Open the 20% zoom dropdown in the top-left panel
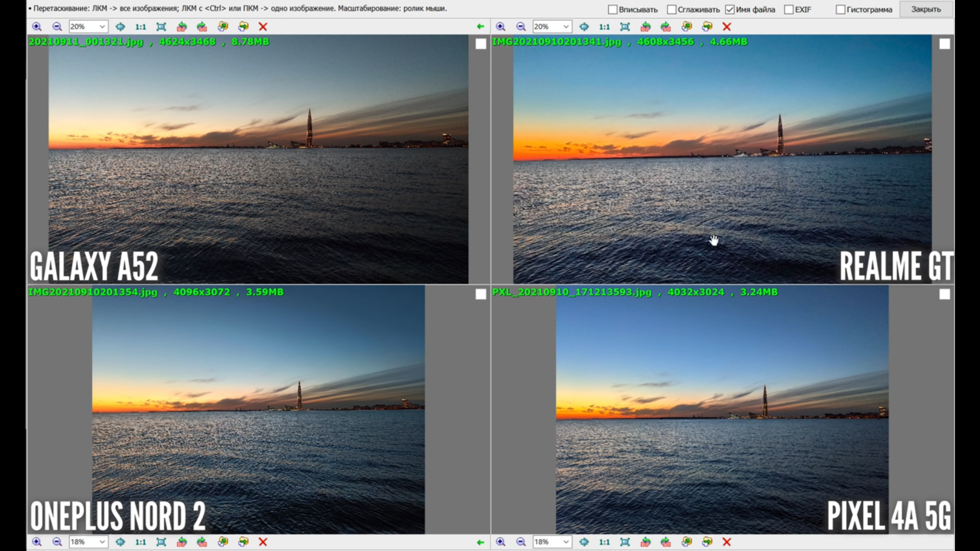 tap(102, 27)
